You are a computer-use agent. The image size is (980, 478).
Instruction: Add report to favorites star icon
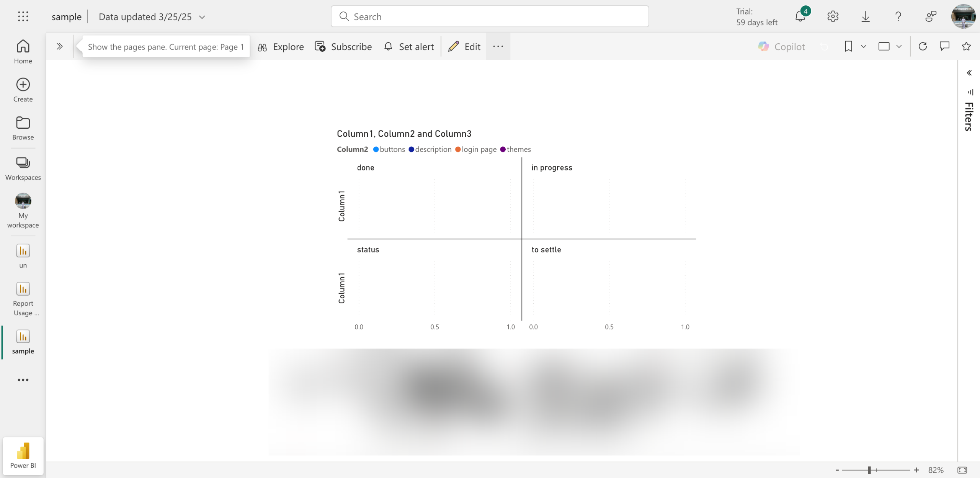click(966, 46)
